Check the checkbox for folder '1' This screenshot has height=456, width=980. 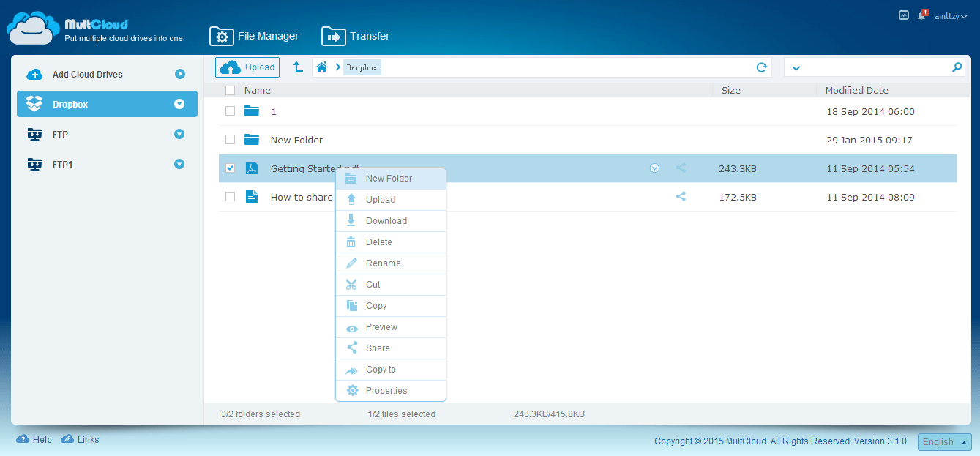coord(230,111)
